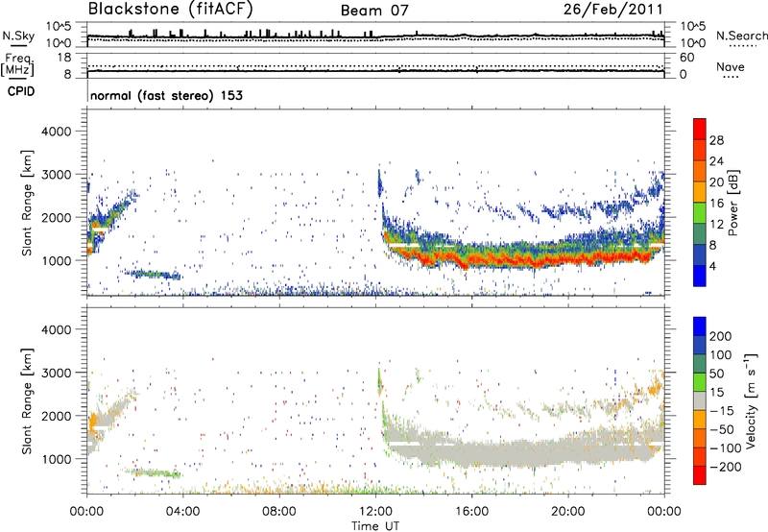Click the '12:00' time axis tick label

point(375,512)
